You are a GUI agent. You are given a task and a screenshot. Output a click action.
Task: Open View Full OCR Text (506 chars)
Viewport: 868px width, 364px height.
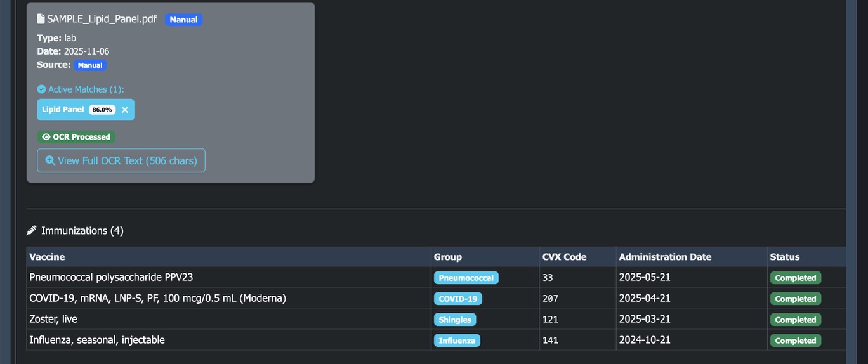[121, 160]
